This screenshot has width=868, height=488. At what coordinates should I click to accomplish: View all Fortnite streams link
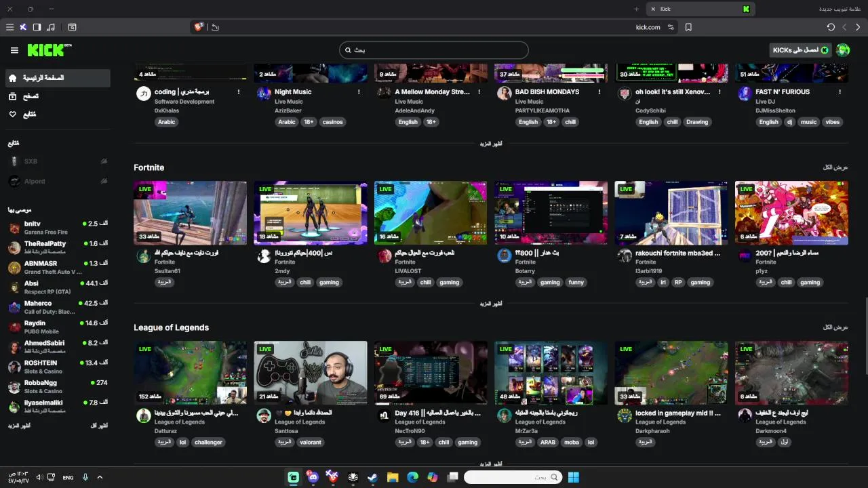[835, 167]
